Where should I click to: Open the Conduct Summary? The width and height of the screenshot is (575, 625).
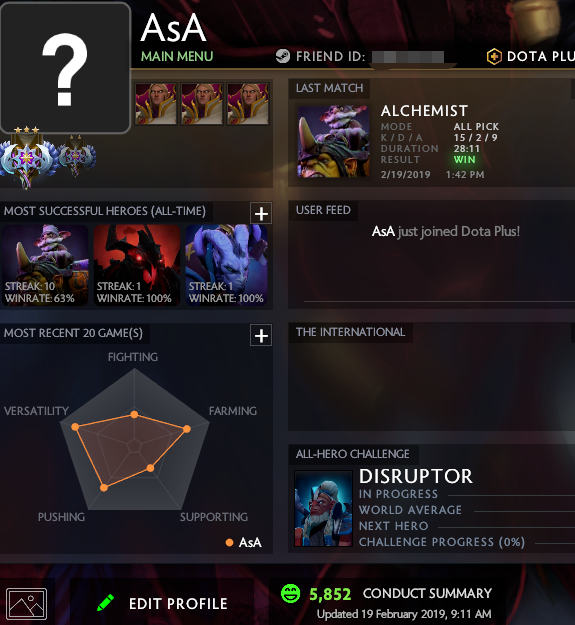point(427,593)
